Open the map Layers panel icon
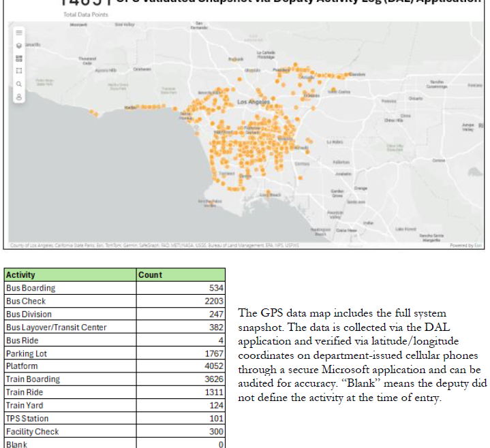The width and height of the screenshot is (490, 448). coord(19,45)
